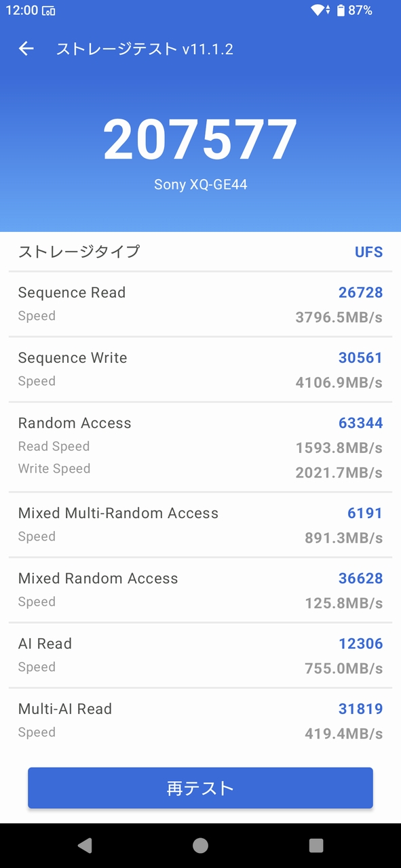The image size is (401, 868).
Task: Select the Mixed Multi-Random Access row
Action: tap(200, 525)
